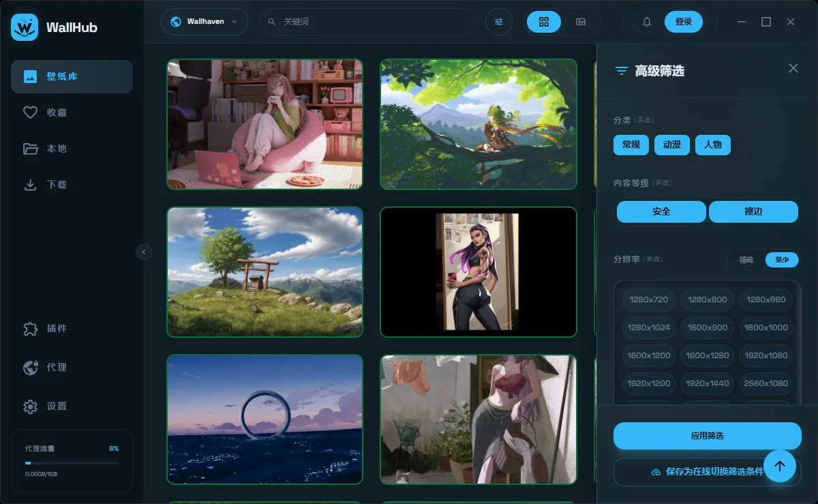Screen dimensions: 818x504
Task: Toggle the 擦边 content level
Action: pyautogui.click(x=753, y=212)
